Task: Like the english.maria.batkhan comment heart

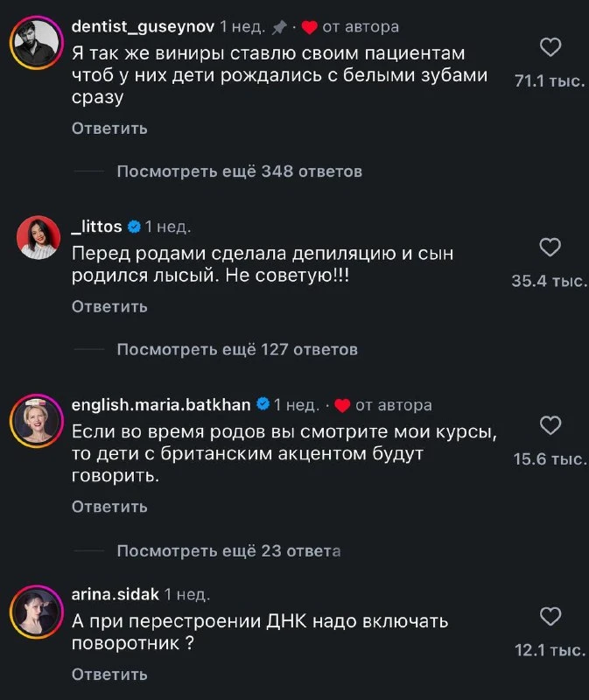Action: pos(550,426)
